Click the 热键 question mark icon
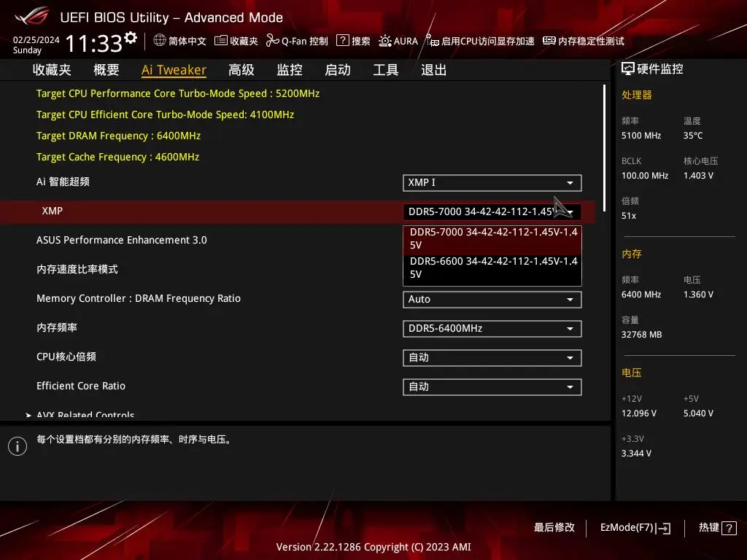The height and width of the screenshot is (560, 747). [x=728, y=528]
